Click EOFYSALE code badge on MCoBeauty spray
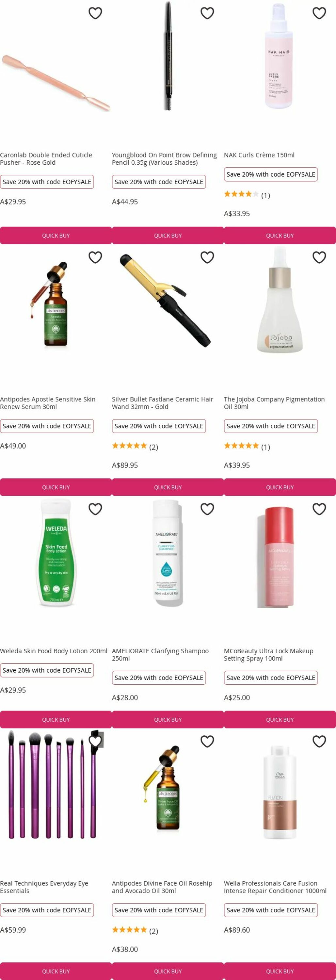Screen dimensions: 336x980 pyautogui.click(x=271, y=678)
